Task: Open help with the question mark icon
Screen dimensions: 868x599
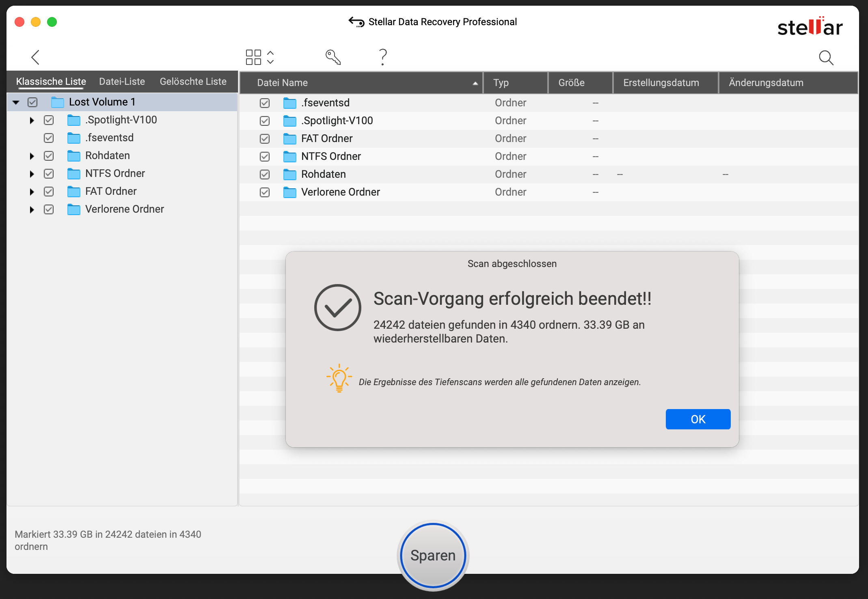Action: coord(382,57)
